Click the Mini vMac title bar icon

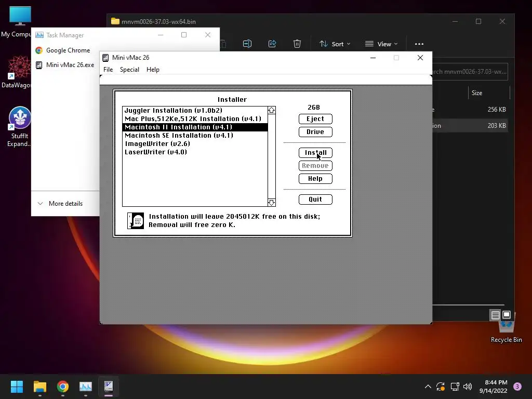[x=105, y=58]
